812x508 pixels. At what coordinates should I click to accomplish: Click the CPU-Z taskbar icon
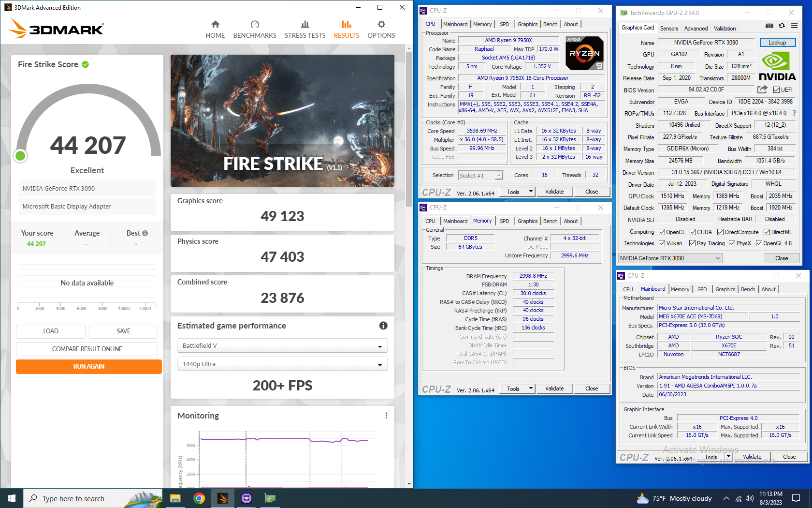pyautogui.click(x=246, y=498)
